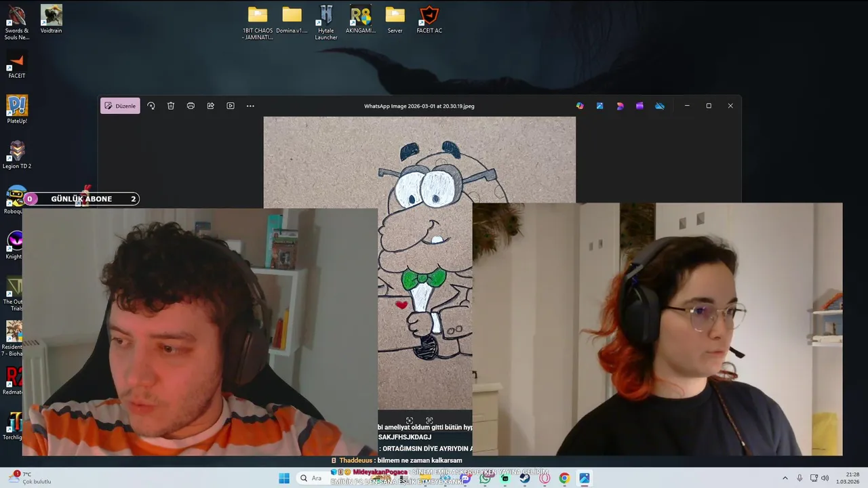Click the GÜNLÜK ABONE counter overlay

point(81,199)
